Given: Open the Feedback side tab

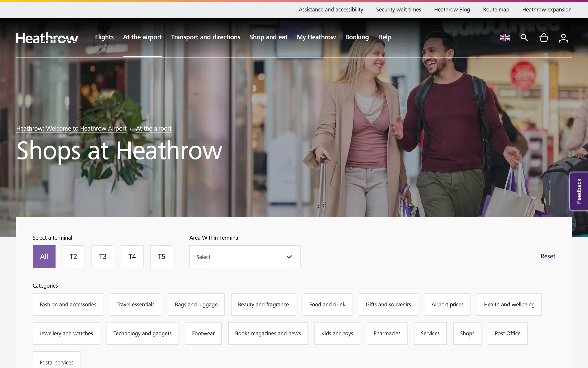Looking at the screenshot, I should (x=579, y=191).
